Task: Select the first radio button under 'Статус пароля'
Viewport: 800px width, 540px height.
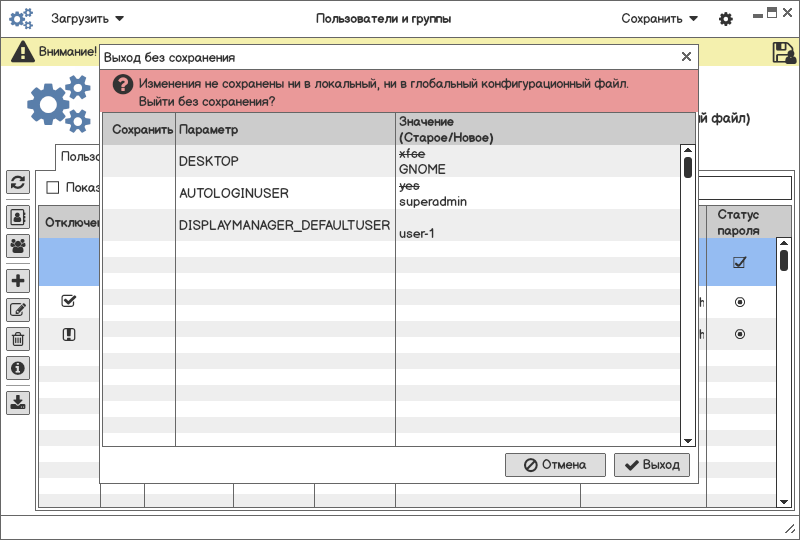Action: (740, 302)
